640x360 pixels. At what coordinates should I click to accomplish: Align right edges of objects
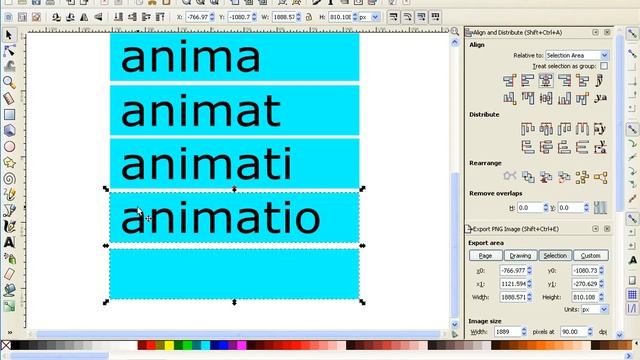click(x=564, y=80)
